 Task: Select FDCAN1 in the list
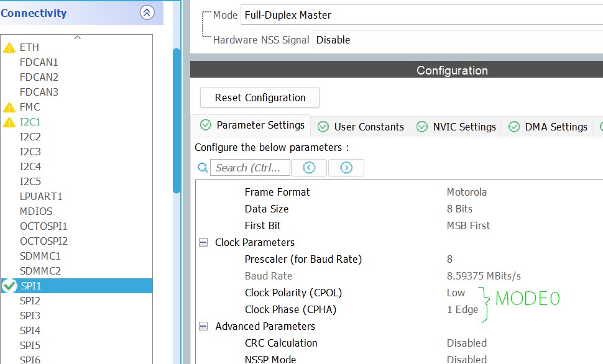(x=39, y=62)
